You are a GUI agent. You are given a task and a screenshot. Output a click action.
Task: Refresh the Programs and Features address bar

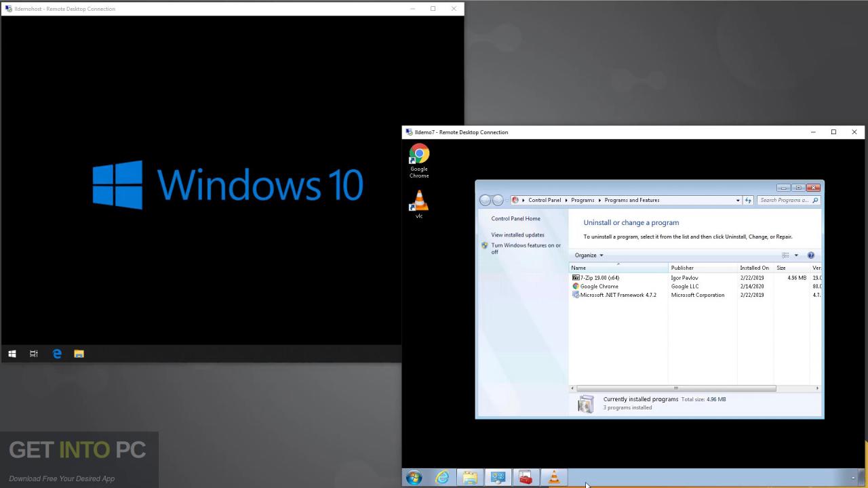point(748,200)
